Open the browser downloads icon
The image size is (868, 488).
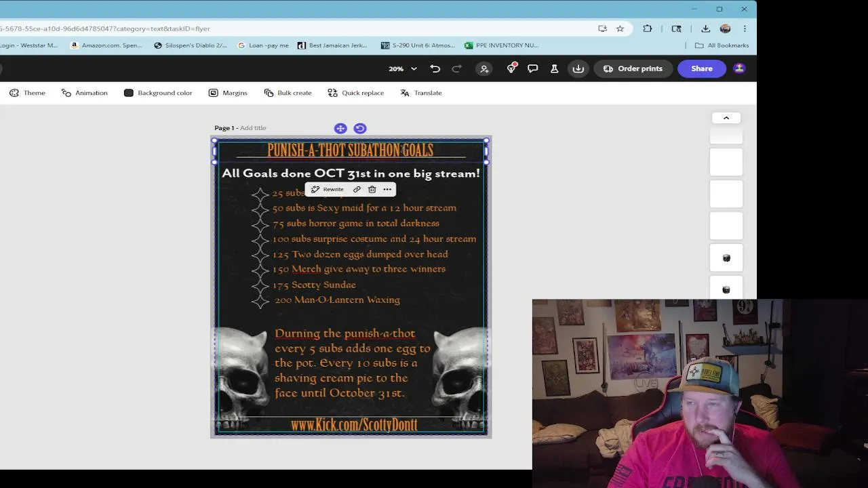point(705,28)
